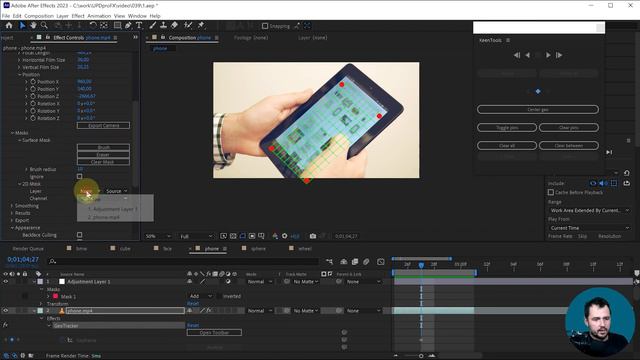640x360 pixels.
Task: Toggle preview include video eye icon
Action: click(593, 183)
